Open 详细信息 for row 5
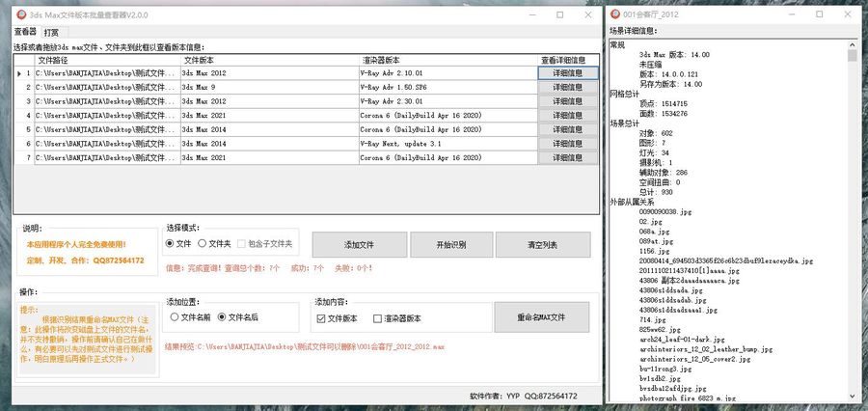Viewport: 868px width, 411px height. [567, 129]
